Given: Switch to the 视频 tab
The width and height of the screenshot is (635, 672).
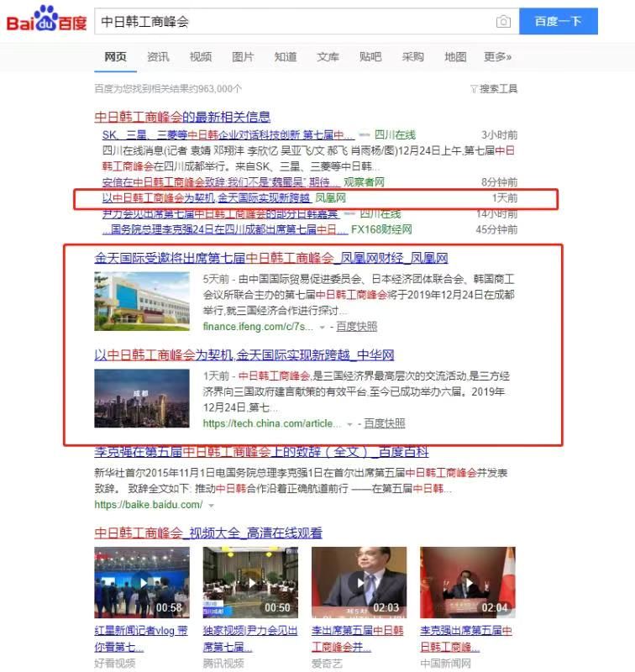Looking at the screenshot, I should 201,57.
